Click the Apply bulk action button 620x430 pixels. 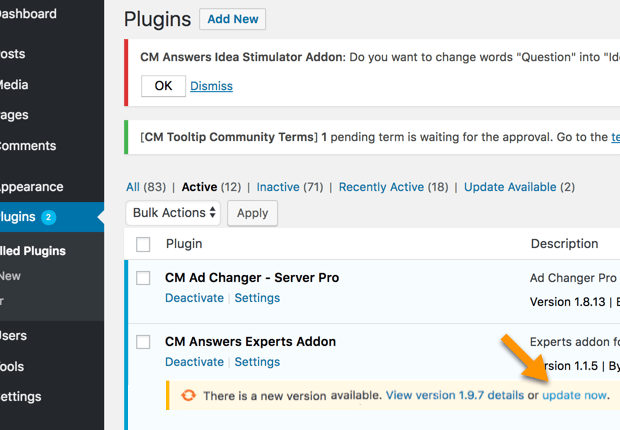tap(252, 213)
